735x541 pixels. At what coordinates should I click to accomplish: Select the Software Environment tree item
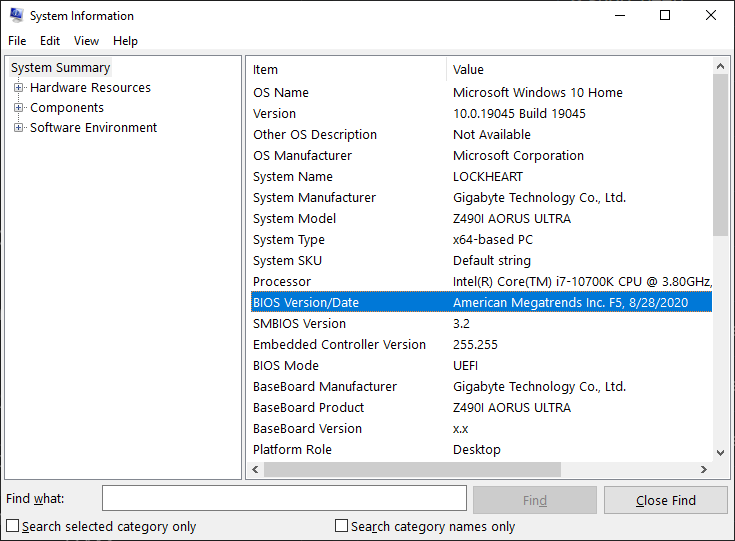93,128
